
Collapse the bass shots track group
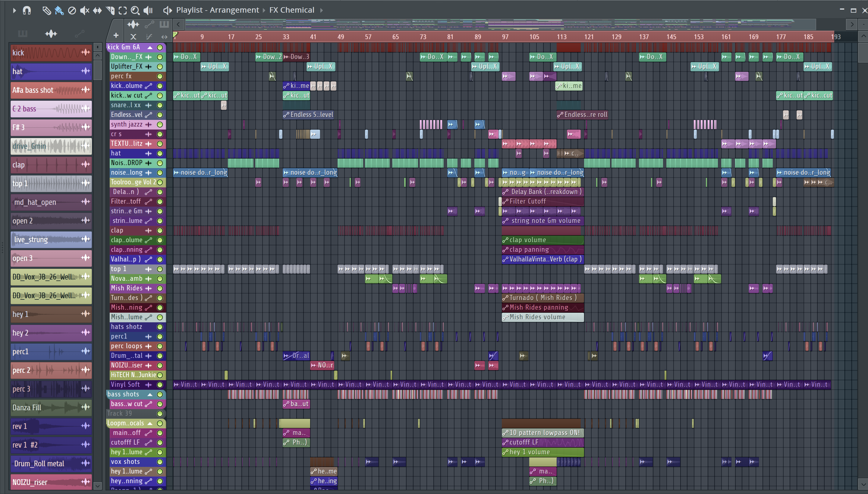pos(150,394)
